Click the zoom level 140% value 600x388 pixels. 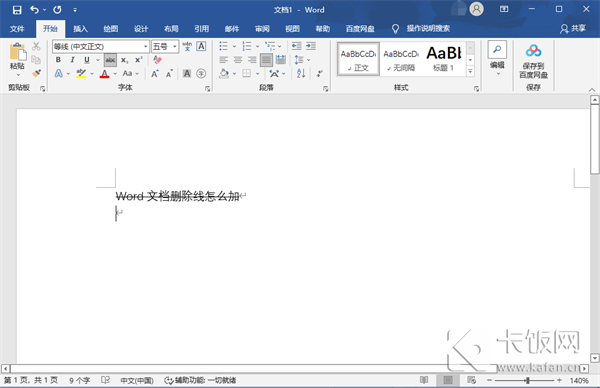[x=579, y=380]
